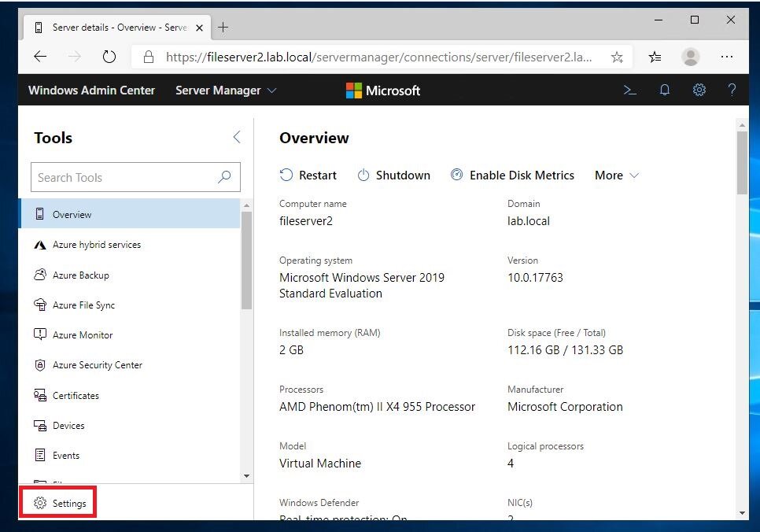Click the Search Tools input field
The height and width of the screenshot is (532, 760).
point(135,177)
